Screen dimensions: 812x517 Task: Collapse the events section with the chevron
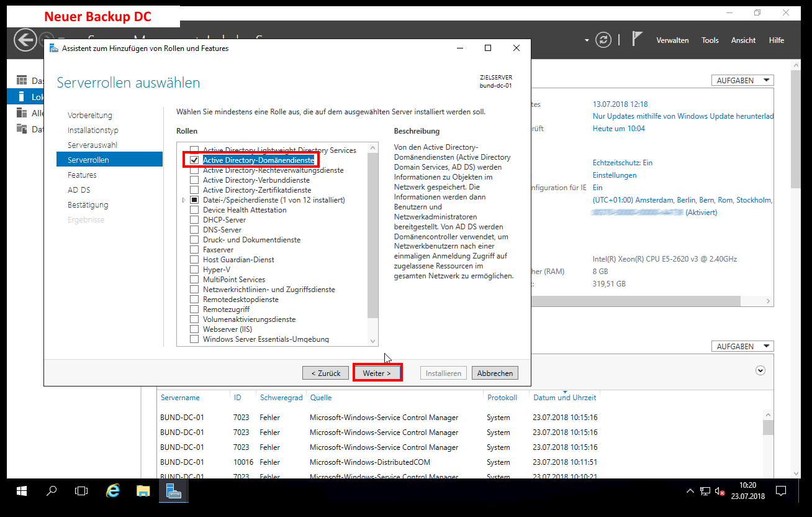pyautogui.click(x=760, y=370)
